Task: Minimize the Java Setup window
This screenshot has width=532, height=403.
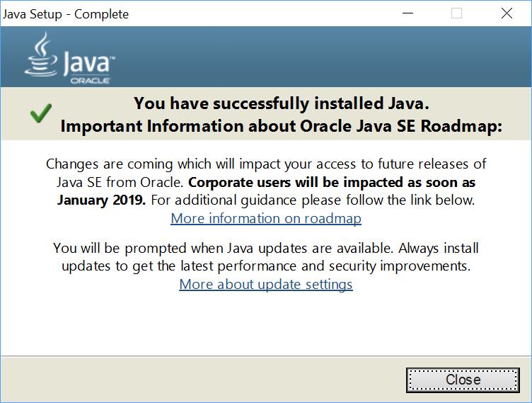Action: point(407,13)
